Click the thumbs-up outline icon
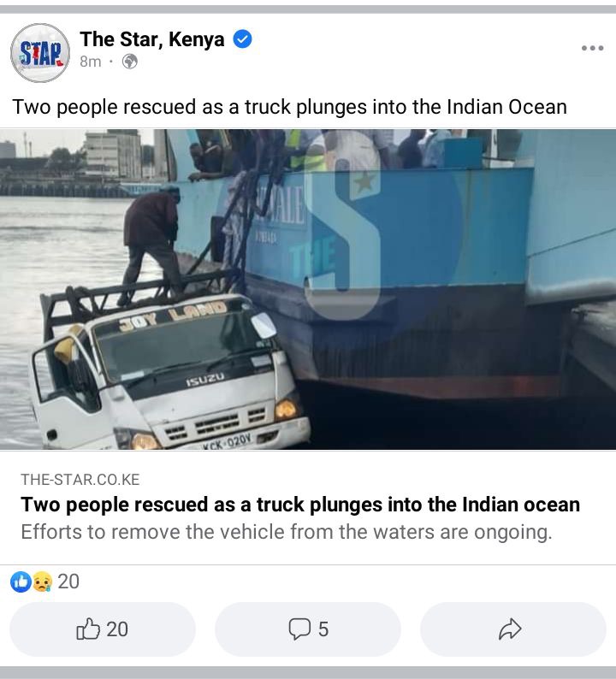This screenshot has height=679, width=616. click(88, 629)
